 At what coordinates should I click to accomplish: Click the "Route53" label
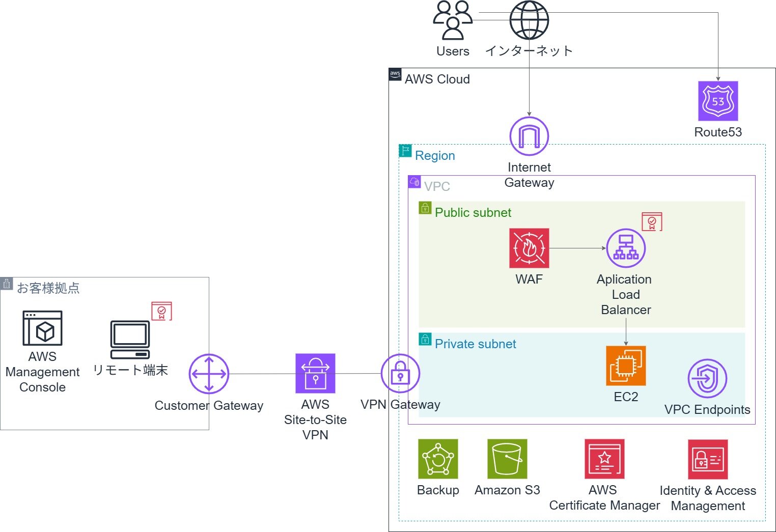718,132
